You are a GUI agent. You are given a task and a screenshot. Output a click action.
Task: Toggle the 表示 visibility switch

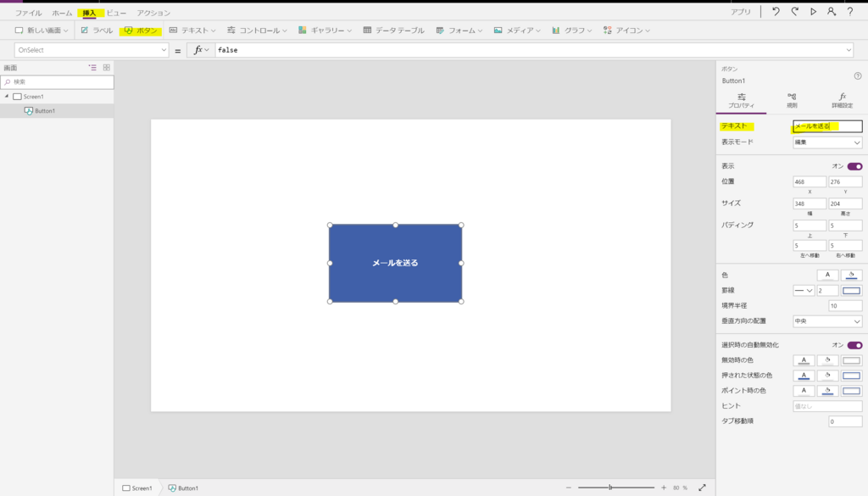(x=854, y=167)
